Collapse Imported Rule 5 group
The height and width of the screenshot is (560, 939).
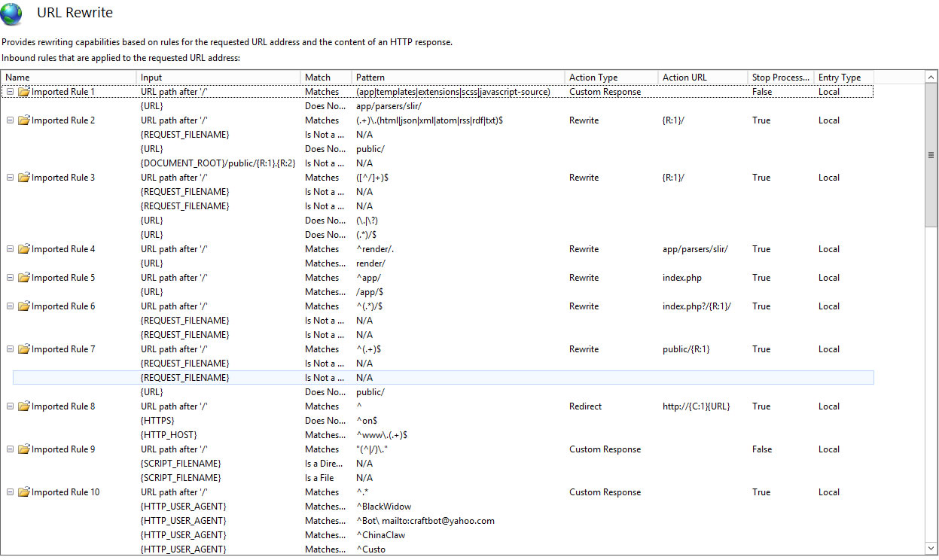pyautogui.click(x=11, y=278)
